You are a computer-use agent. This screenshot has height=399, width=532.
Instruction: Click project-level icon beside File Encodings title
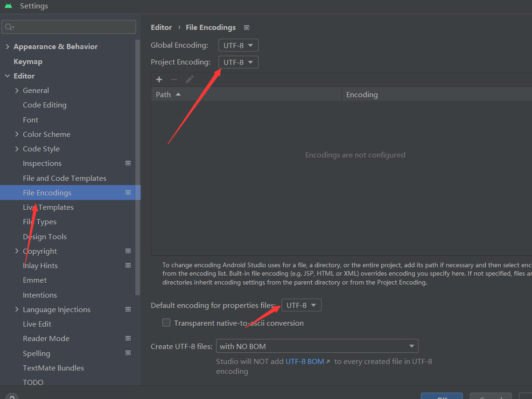247,28
